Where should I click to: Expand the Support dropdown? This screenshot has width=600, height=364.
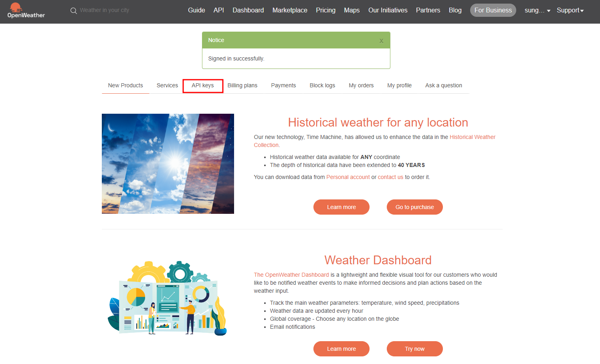pos(570,10)
